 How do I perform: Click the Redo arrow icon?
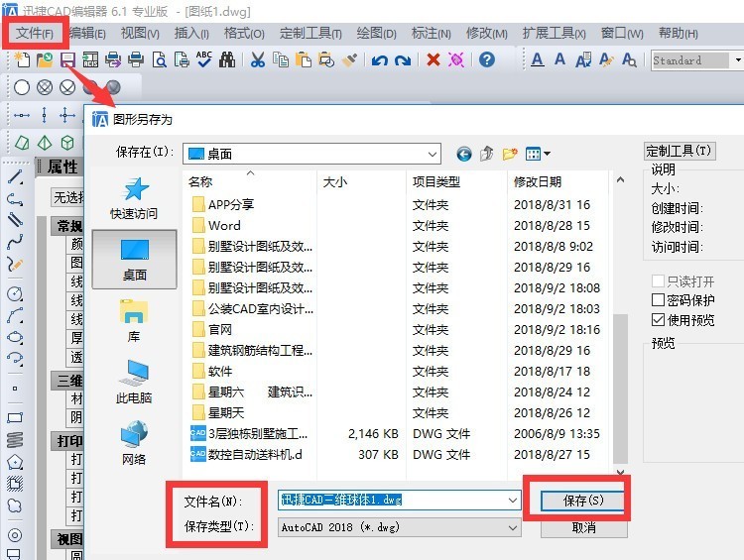(403, 60)
